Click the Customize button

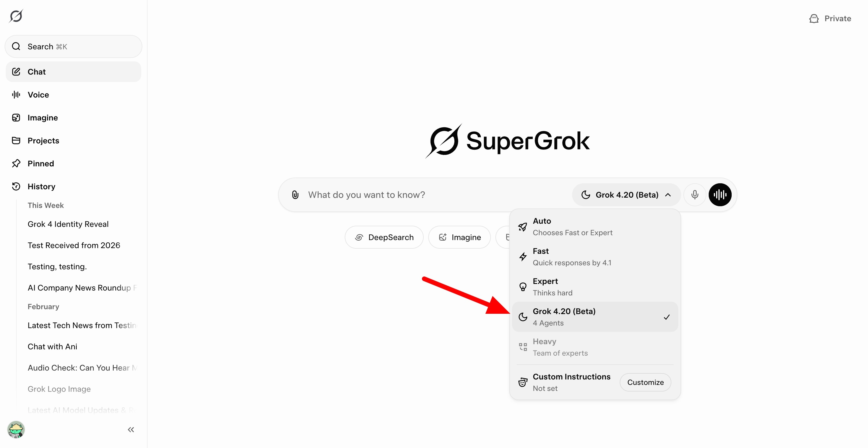645,382
